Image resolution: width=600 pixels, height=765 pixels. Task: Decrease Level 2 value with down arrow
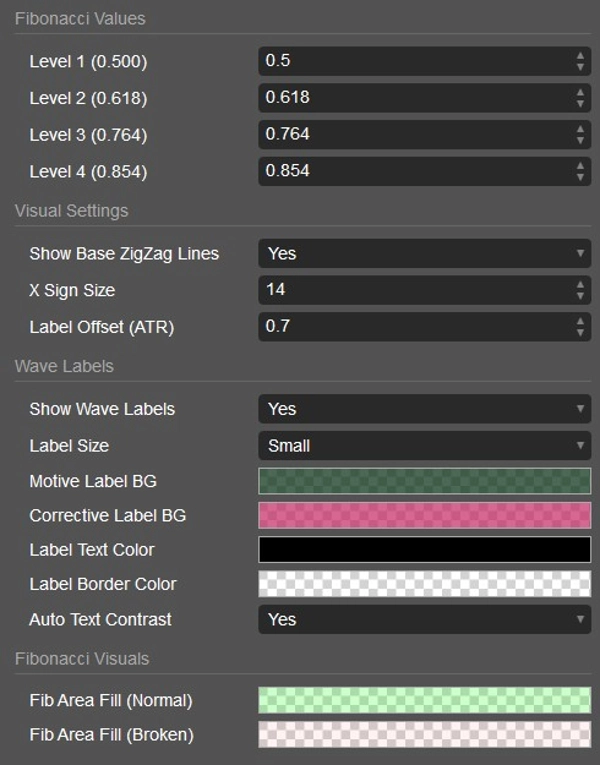(580, 104)
